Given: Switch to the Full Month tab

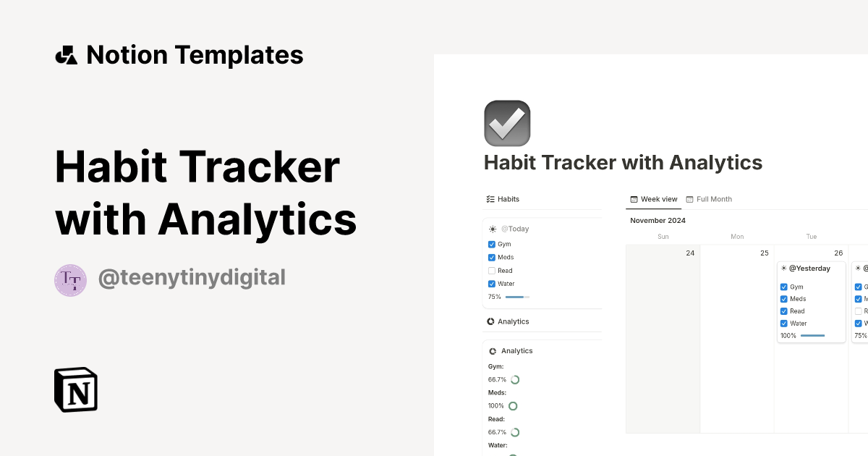Looking at the screenshot, I should [709, 198].
